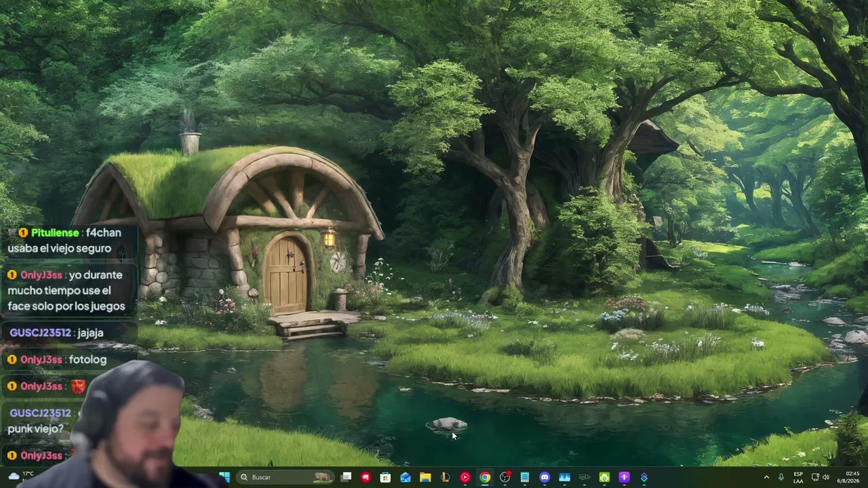Open Notepad from the taskbar
868x488 pixels.
pyautogui.click(x=525, y=477)
